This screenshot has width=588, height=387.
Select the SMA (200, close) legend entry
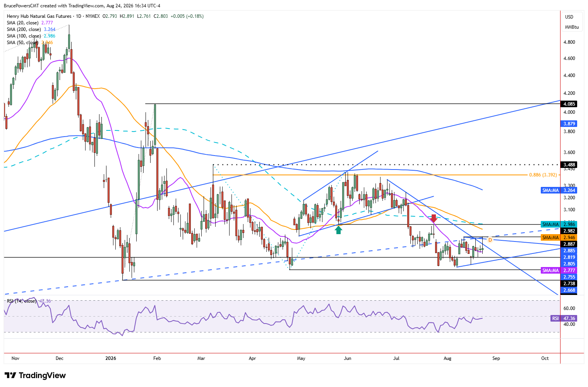[31, 29]
